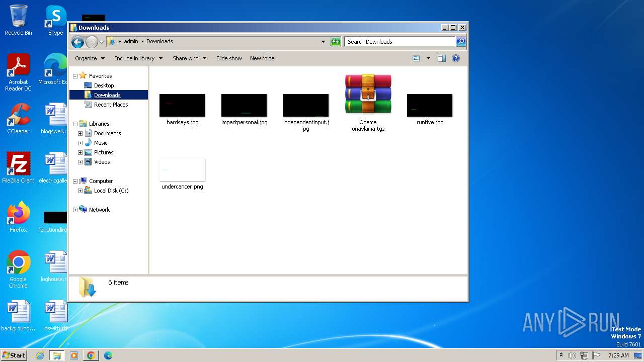Image resolution: width=644 pixels, height=362 pixels.
Task: Open Internet Explorer from the taskbar
Action: click(40, 355)
